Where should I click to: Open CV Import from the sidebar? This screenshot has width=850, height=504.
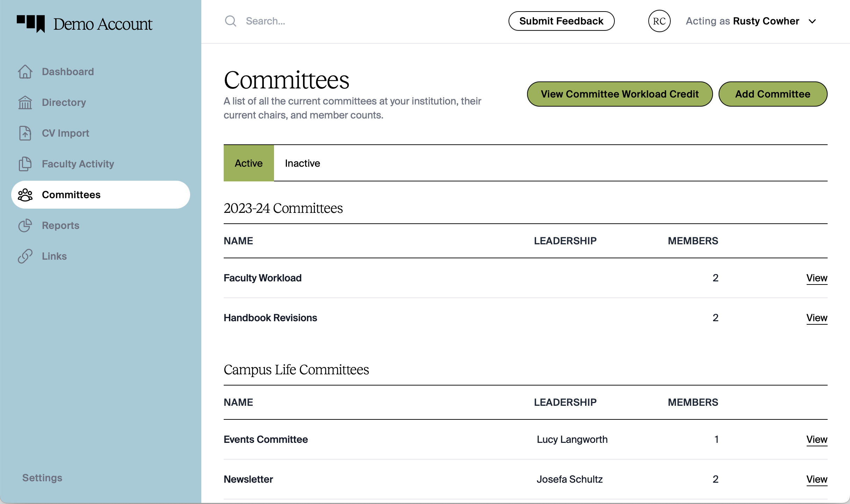click(25, 133)
